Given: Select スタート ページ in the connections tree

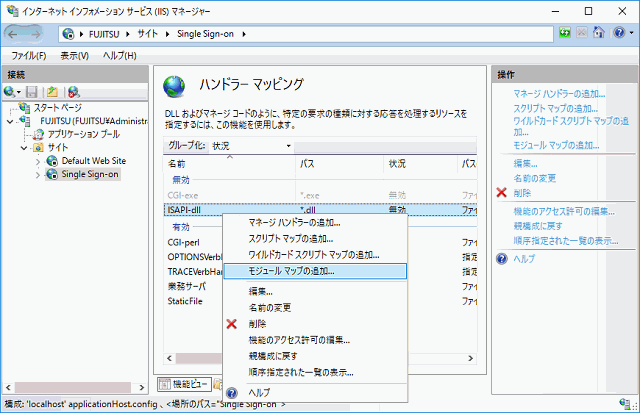Looking at the screenshot, I should (58, 108).
